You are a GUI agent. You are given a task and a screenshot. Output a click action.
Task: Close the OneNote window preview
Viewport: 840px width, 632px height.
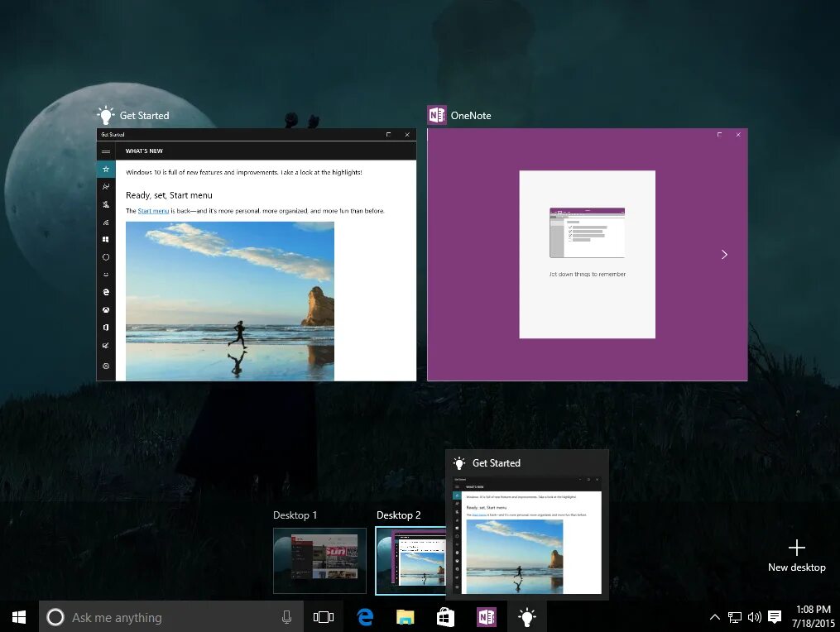tap(738, 135)
